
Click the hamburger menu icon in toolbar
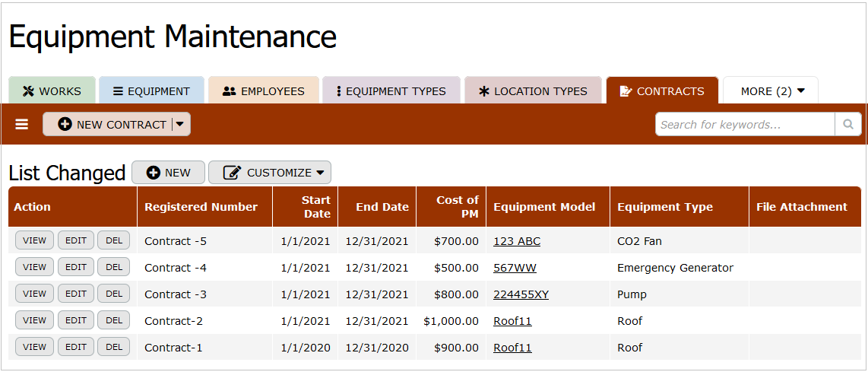[22, 124]
